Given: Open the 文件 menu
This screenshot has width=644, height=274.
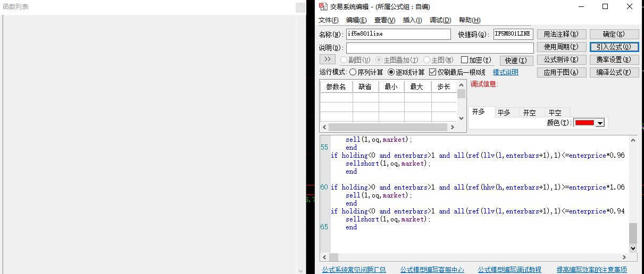Looking at the screenshot, I should click(x=328, y=20).
